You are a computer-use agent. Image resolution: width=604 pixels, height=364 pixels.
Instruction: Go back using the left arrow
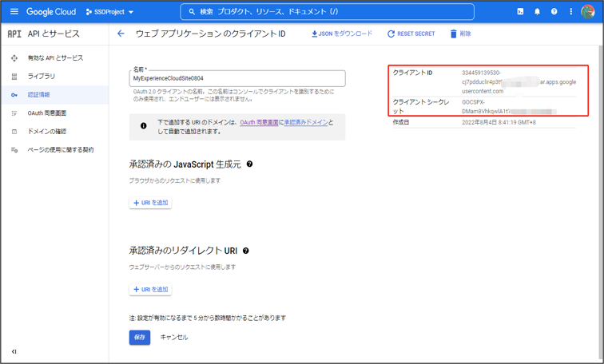pyautogui.click(x=121, y=34)
